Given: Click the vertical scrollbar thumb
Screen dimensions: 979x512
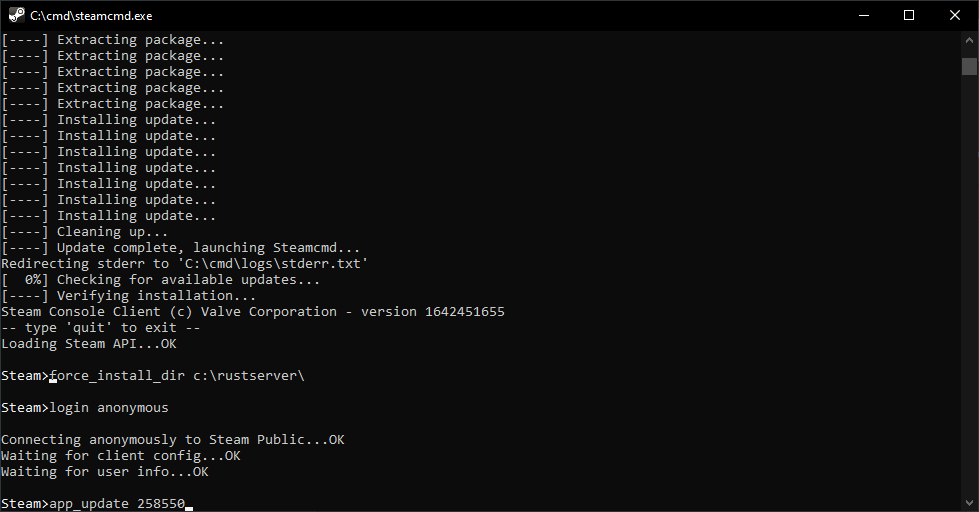Looking at the screenshot, I should click(969, 66).
